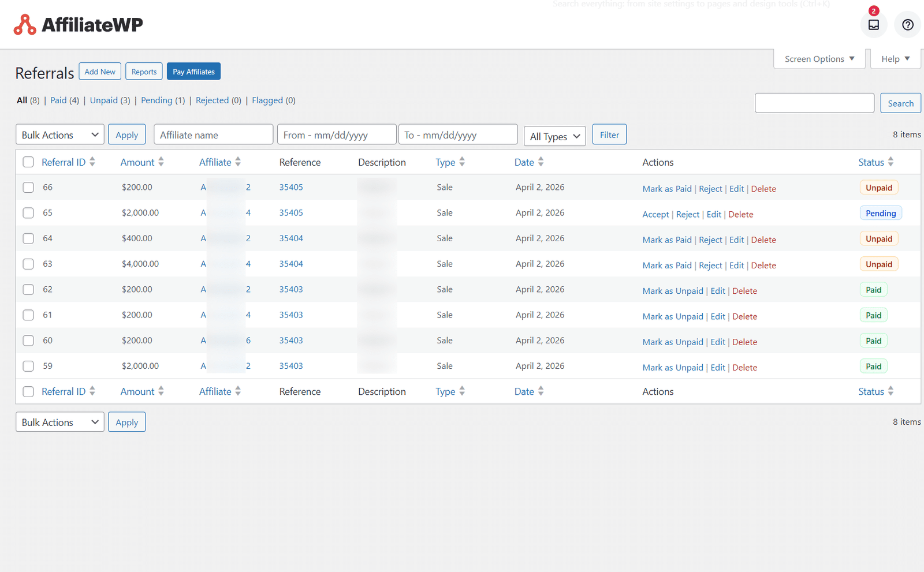Click Unpaid status badge on referral 64

879,238
